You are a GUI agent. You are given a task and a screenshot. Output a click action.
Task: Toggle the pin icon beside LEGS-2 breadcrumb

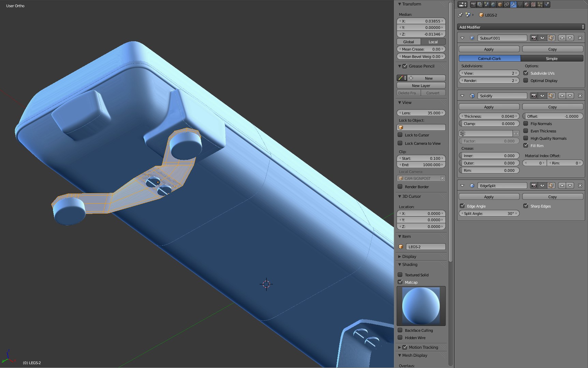[460, 15]
